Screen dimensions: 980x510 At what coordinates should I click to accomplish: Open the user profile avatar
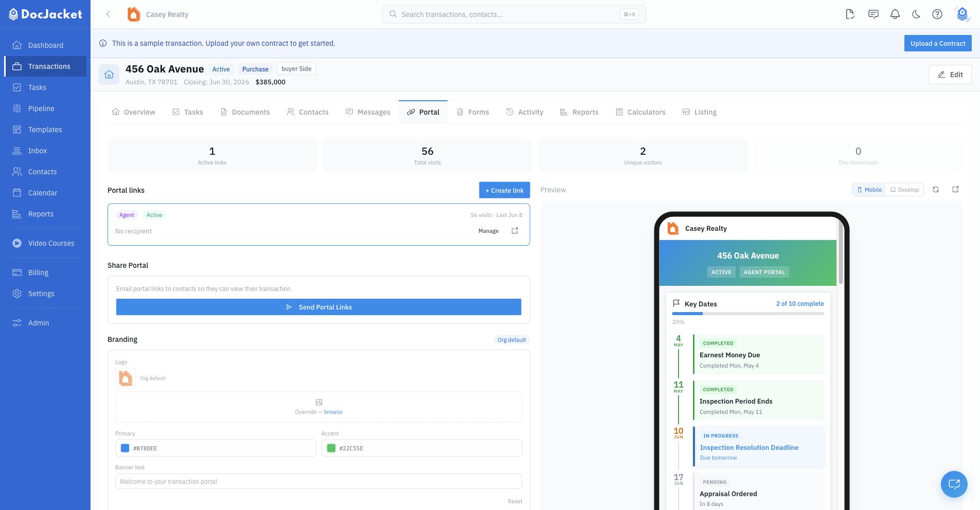[x=962, y=14]
